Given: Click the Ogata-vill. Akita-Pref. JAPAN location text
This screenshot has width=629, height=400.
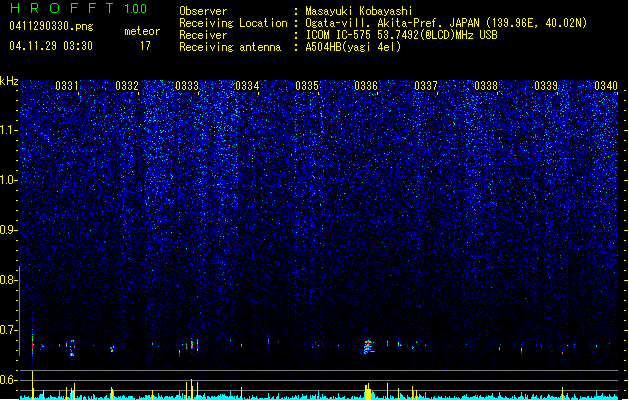Looking at the screenshot, I should tap(446, 23).
